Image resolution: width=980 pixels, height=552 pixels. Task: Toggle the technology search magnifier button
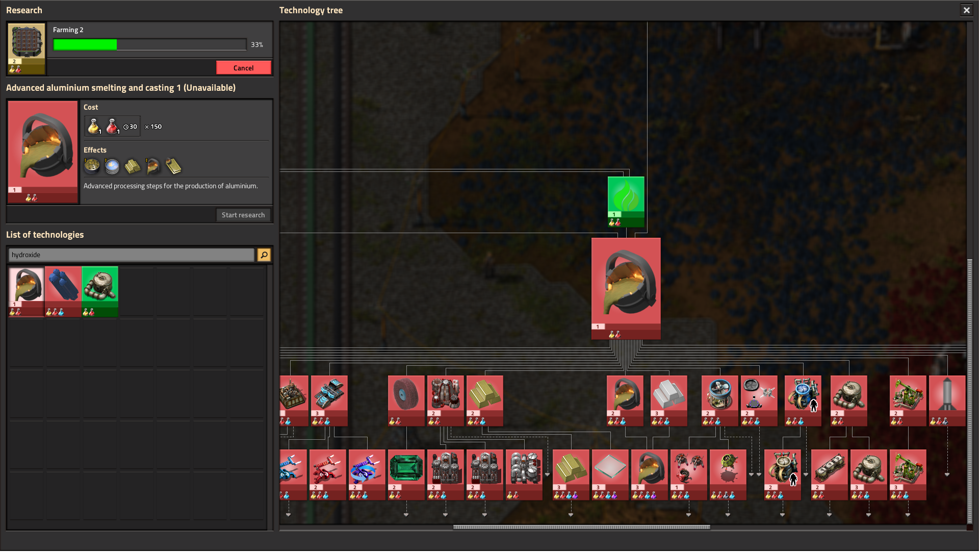click(x=264, y=255)
